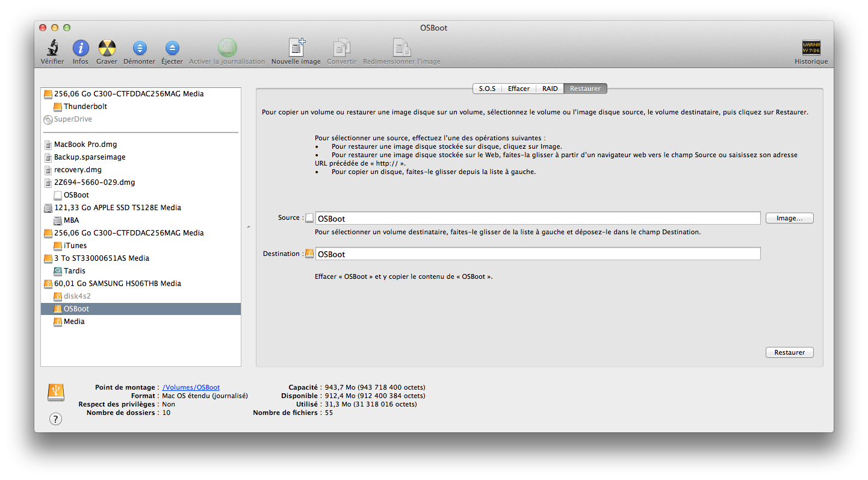The height and width of the screenshot is (480, 868).
Task: Click the Vérifier microscope icon
Action: (x=52, y=48)
